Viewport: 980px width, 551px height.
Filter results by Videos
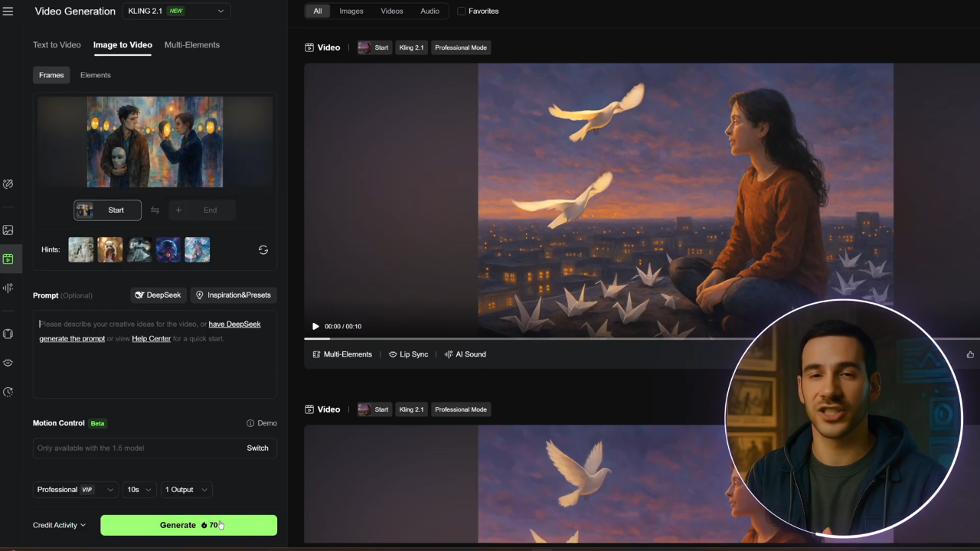392,11
